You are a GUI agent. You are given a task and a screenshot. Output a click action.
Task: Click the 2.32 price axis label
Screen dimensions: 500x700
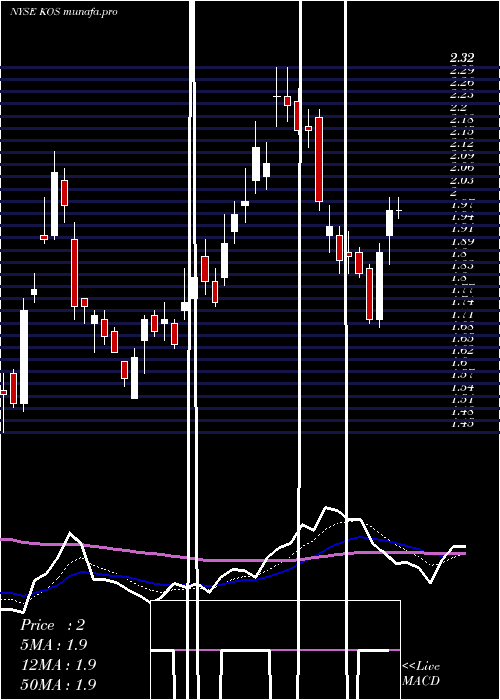[x=462, y=58]
